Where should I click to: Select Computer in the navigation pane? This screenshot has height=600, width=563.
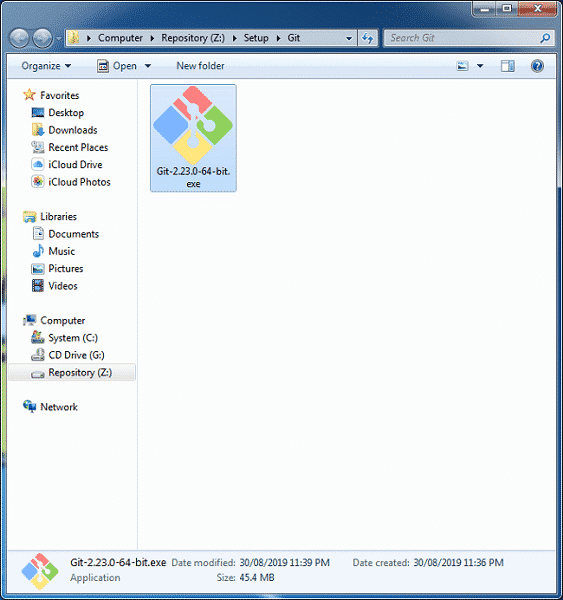(63, 321)
